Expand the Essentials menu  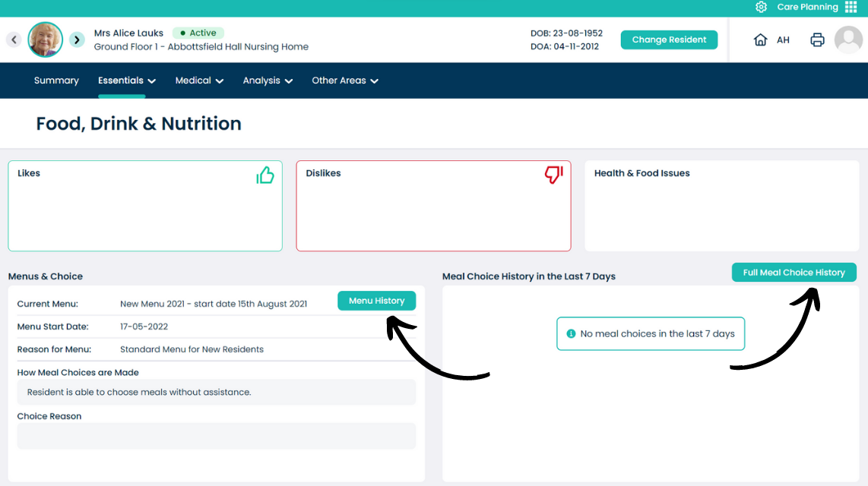tap(127, 80)
